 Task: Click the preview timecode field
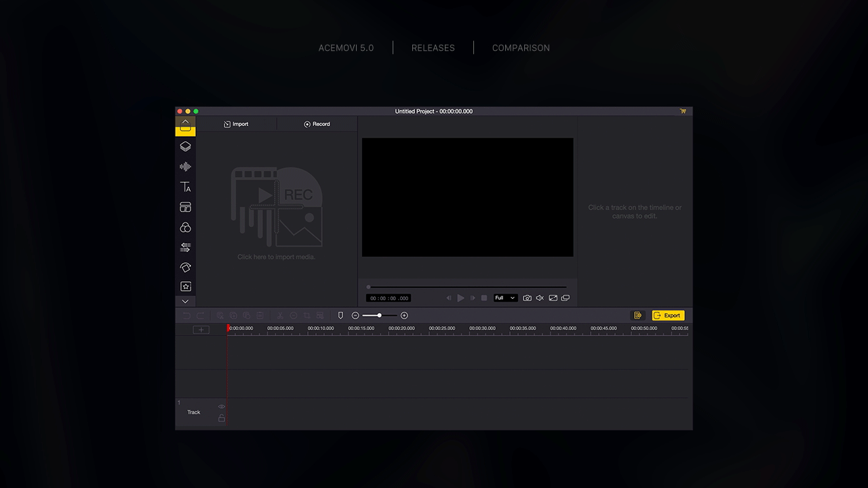pos(389,298)
